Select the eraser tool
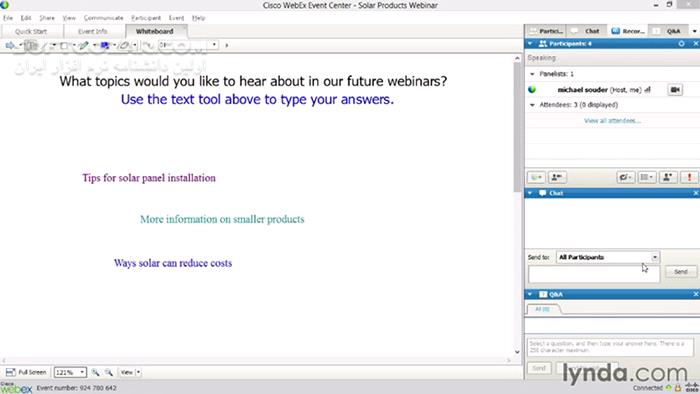 pos(125,45)
